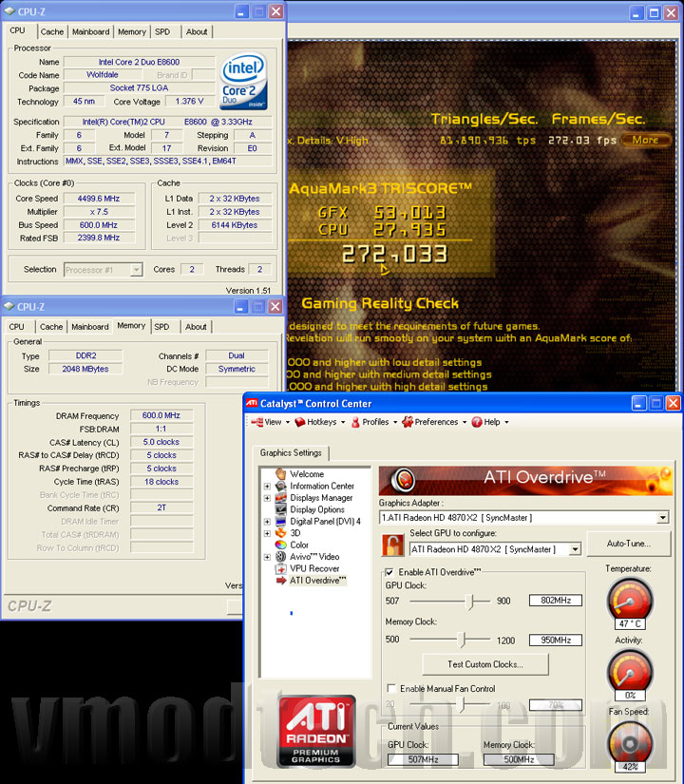Image resolution: width=684 pixels, height=784 pixels.
Task: Click the Auto-Tune... button
Action: (x=629, y=544)
